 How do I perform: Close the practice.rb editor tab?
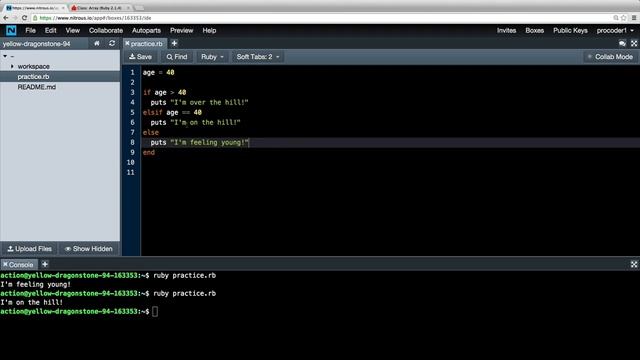(127, 43)
